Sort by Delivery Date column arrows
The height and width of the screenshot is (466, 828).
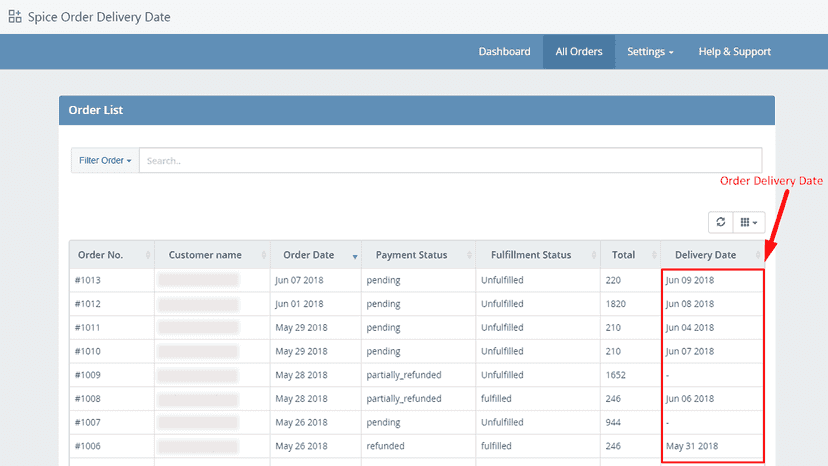pos(758,255)
